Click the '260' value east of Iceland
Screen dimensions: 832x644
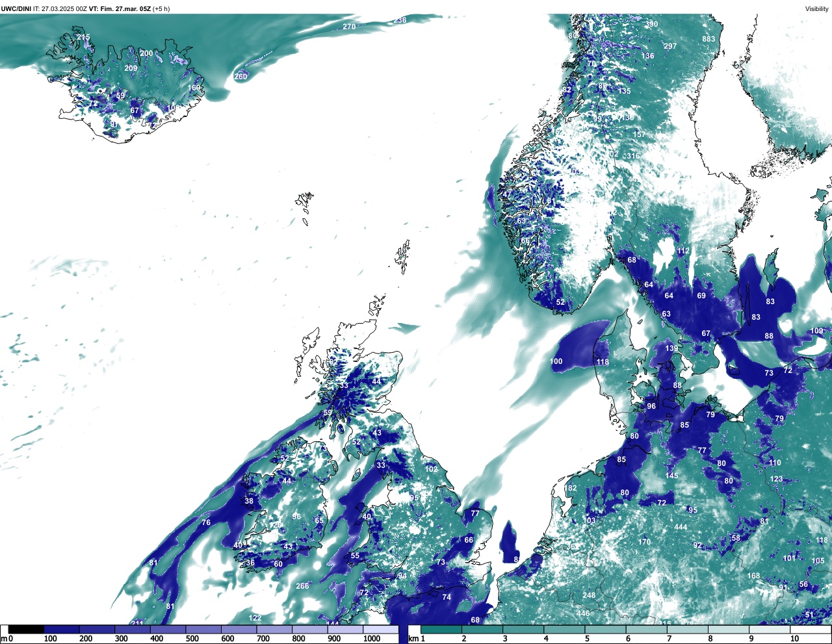[240, 77]
